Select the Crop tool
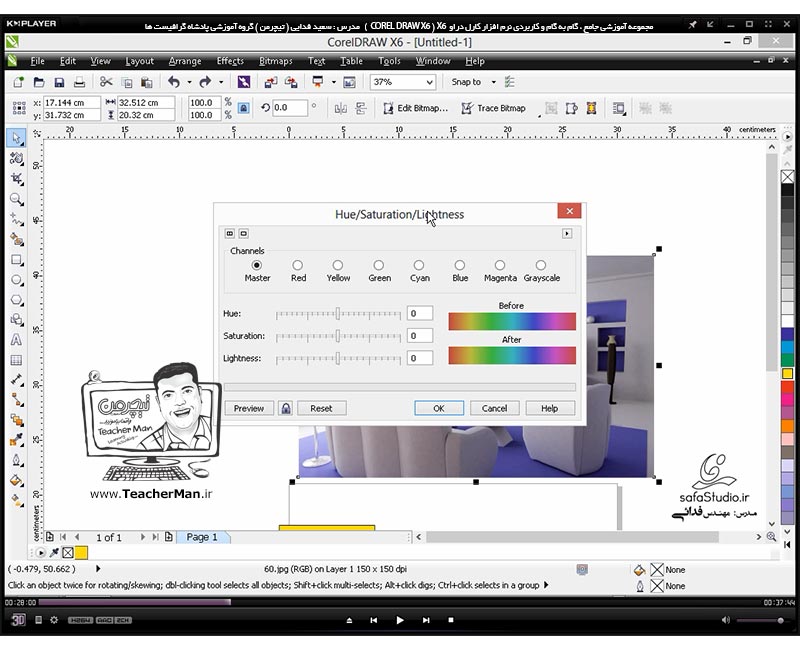This screenshot has width=800, height=650. (x=16, y=179)
